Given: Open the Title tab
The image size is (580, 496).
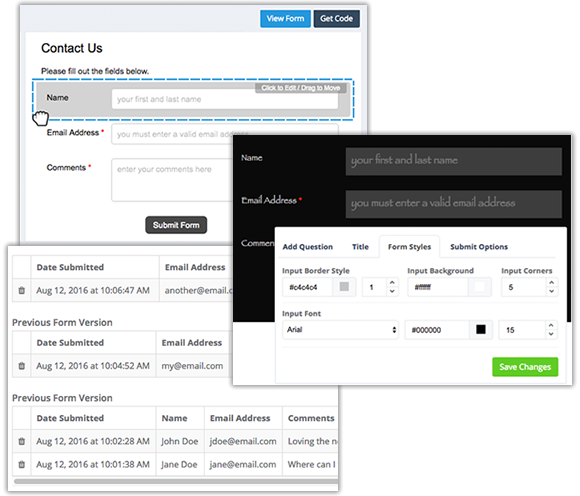Looking at the screenshot, I should point(360,247).
